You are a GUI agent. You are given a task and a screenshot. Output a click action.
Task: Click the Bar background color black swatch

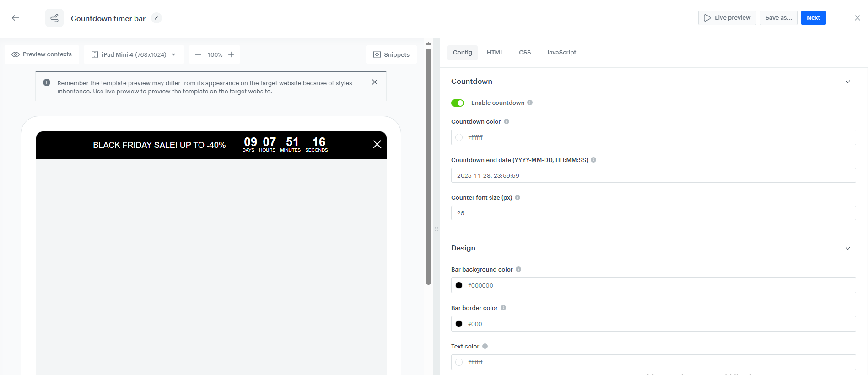point(459,285)
